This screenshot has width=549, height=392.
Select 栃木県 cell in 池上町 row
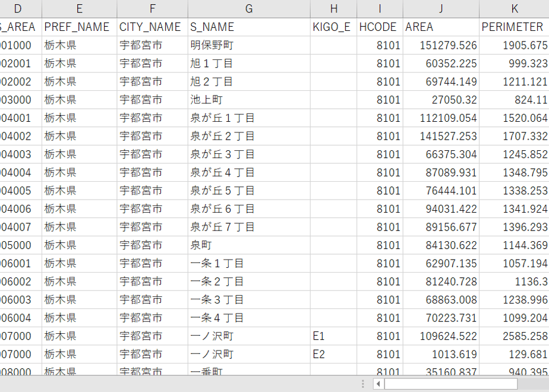(80, 100)
